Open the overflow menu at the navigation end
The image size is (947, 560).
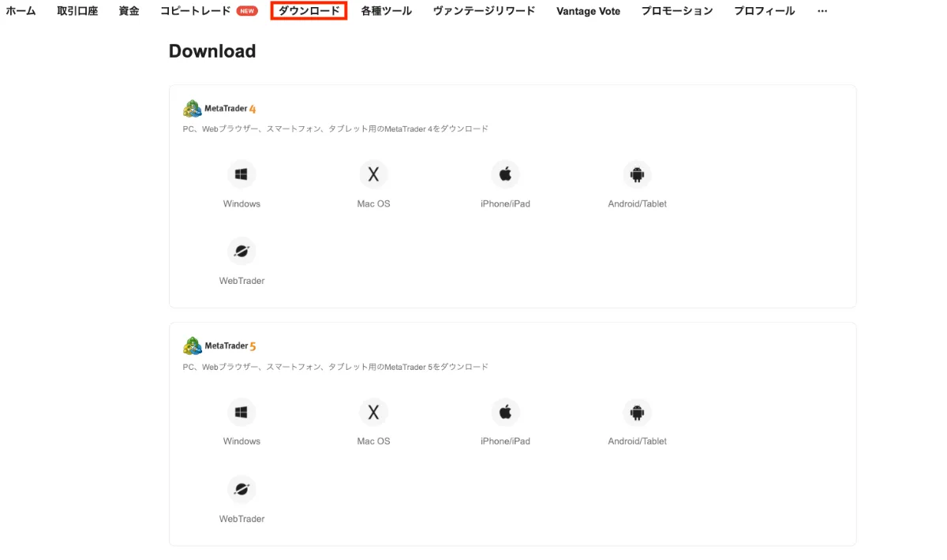822,11
